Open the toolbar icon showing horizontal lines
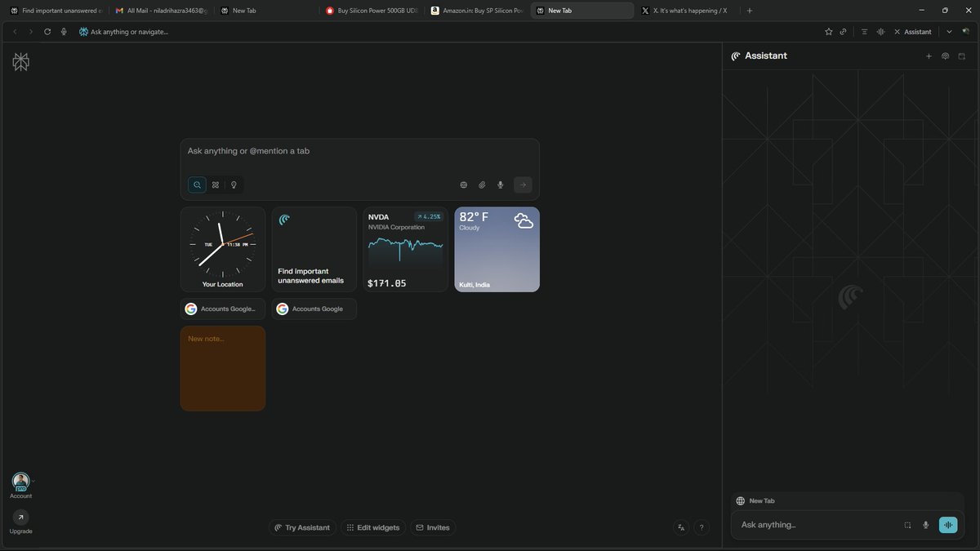 pos(864,32)
